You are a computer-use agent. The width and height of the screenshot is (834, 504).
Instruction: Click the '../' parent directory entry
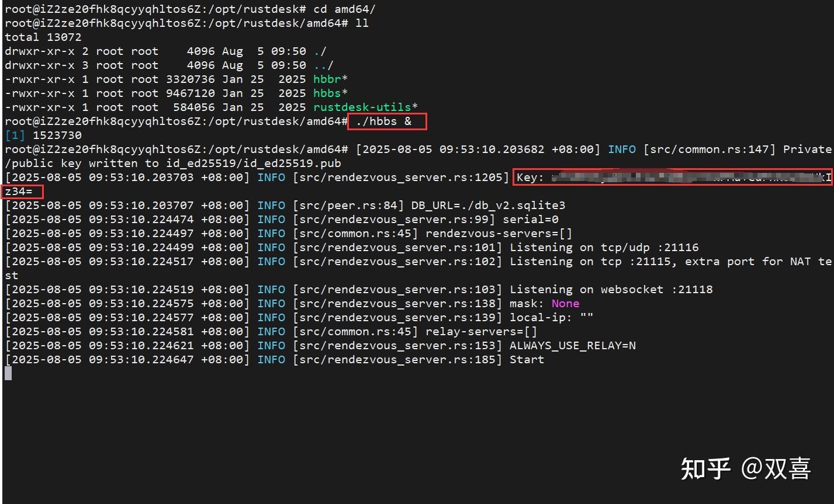coord(324,65)
